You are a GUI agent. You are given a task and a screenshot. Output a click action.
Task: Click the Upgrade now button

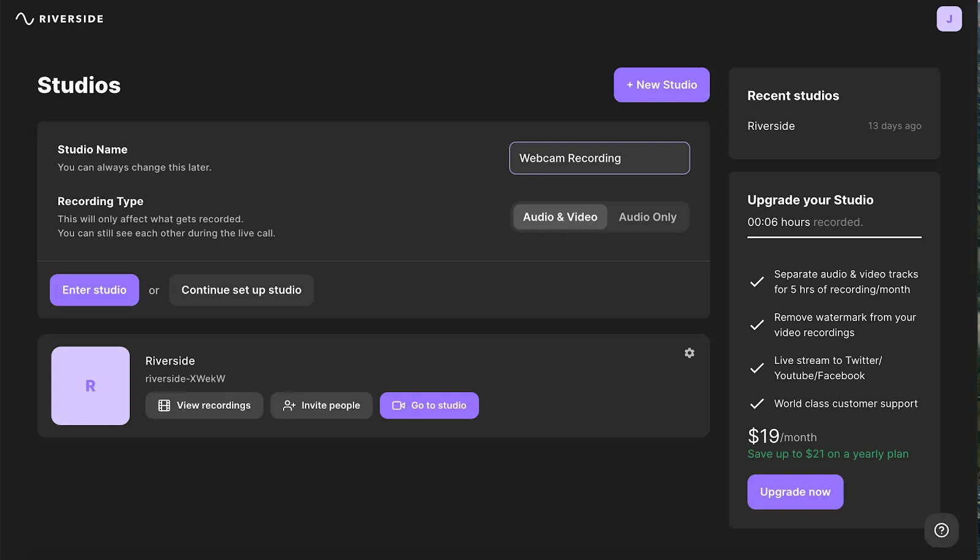pos(795,491)
